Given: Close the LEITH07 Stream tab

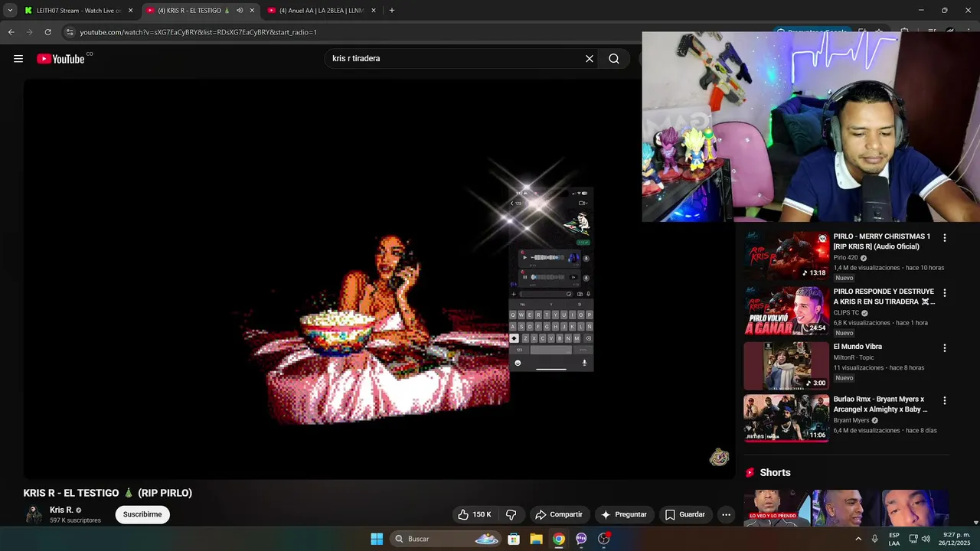Looking at the screenshot, I should (x=130, y=11).
